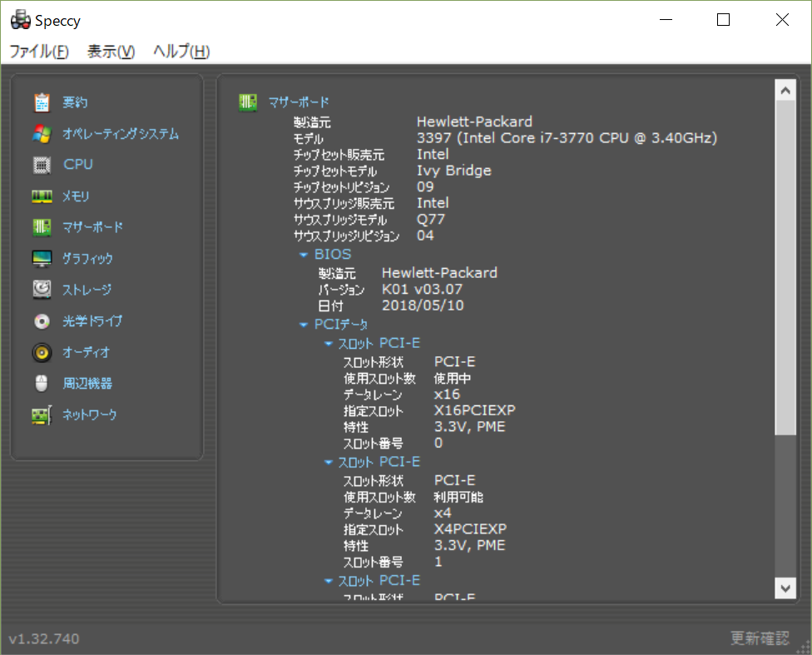The image size is (812, 655).
Task: Click the version text v1.32.740
Action: pos(44,639)
